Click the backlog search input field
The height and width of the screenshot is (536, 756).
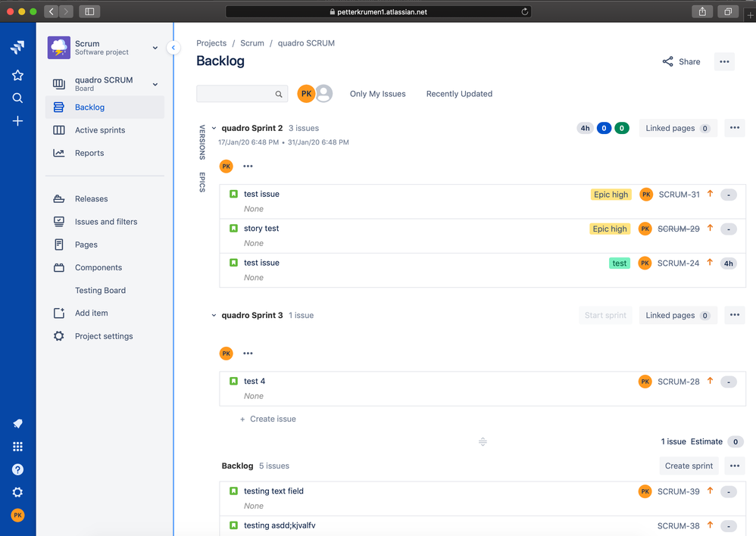pos(242,94)
